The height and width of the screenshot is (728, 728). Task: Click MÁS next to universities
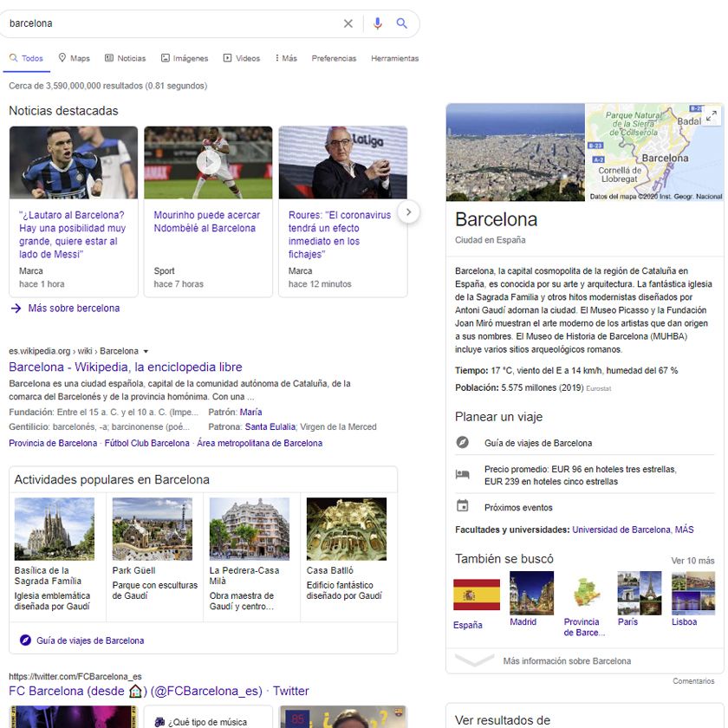click(684, 530)
